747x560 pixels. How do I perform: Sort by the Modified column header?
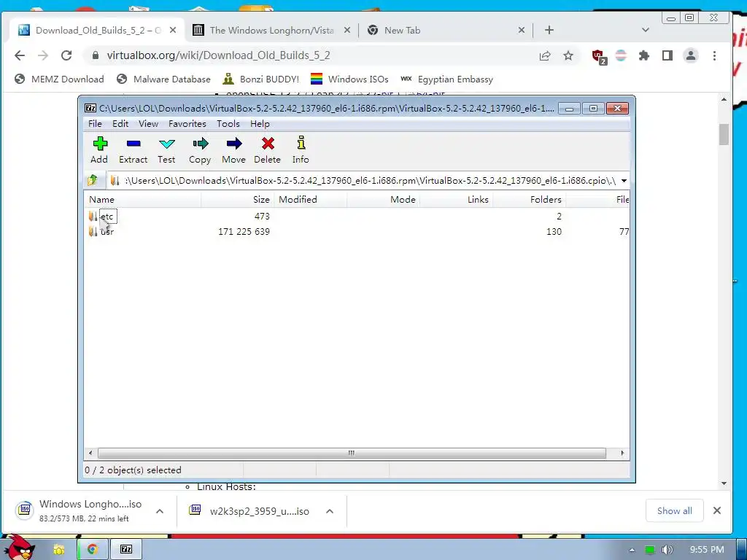pos(311,200)
